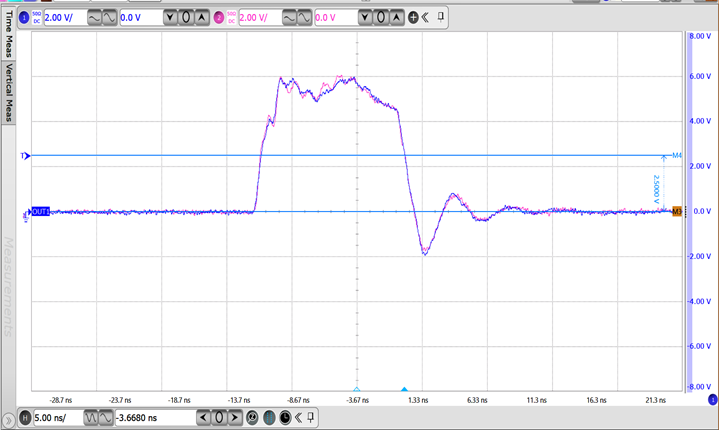Open channel 2 50Ω DC impedance setting

coord(232,18)
